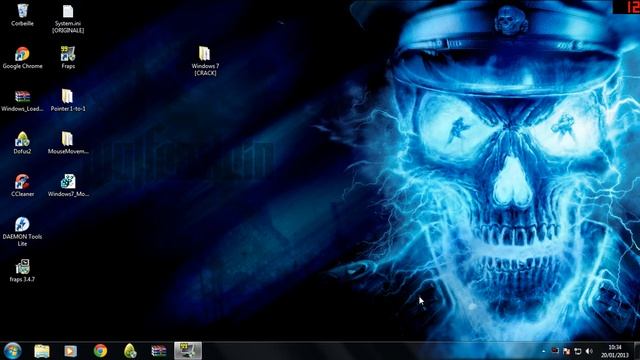Open the flag notification tray icon
The image size is (640, 360).
point(566,351)
